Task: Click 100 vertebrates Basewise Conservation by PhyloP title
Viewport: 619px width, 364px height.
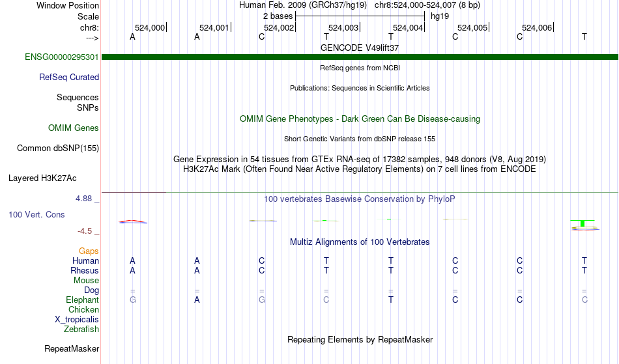Action: (360, 199)
